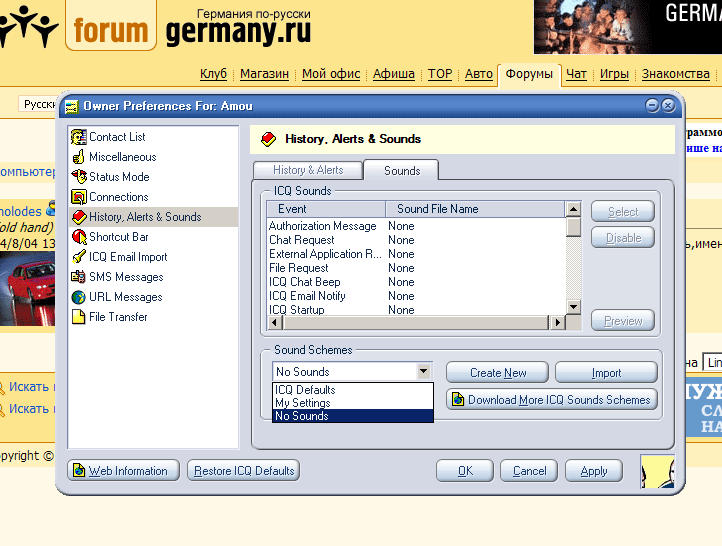Image resolution: width=722 pixels, height=546 pixels.
Task: Click the Select sound button
Action: point(623,212)
